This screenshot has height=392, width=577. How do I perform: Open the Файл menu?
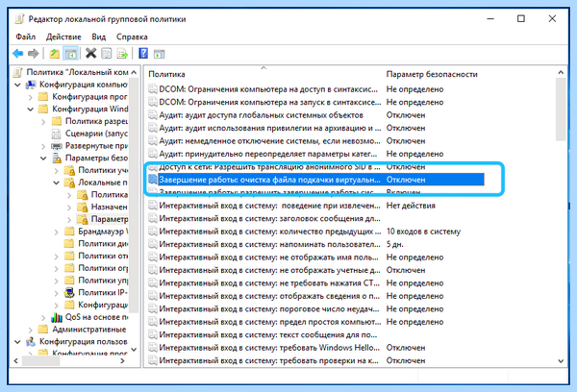[x=25, y=37]
